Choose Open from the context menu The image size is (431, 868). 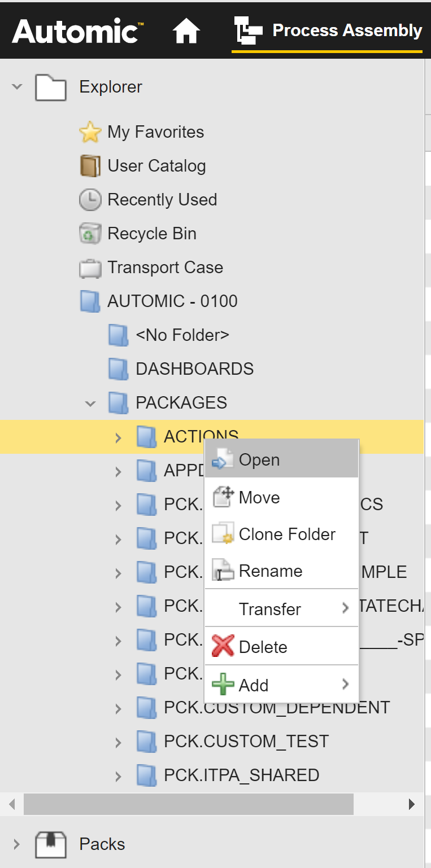point(259,459)
